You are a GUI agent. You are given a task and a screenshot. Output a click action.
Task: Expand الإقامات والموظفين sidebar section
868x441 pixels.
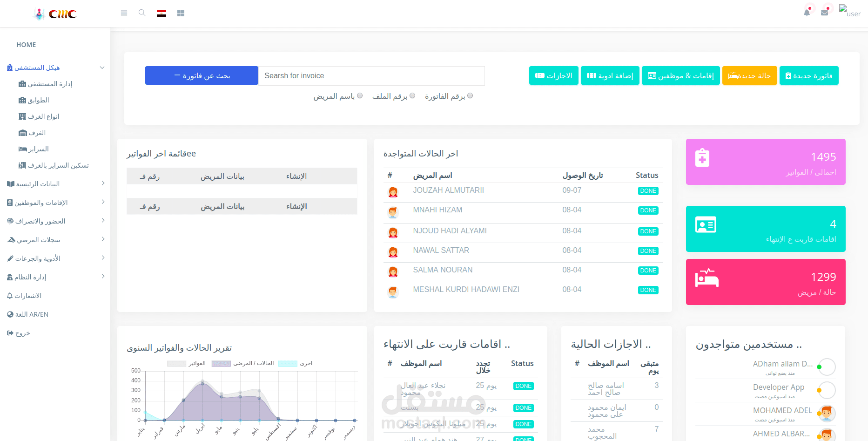coord(55,203)
